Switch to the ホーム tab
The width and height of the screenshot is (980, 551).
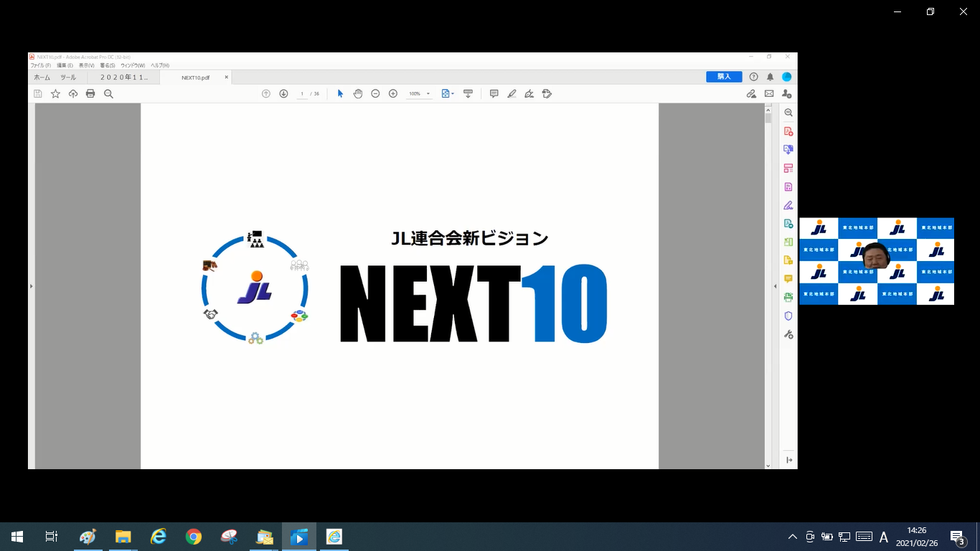tap(42, 77)
